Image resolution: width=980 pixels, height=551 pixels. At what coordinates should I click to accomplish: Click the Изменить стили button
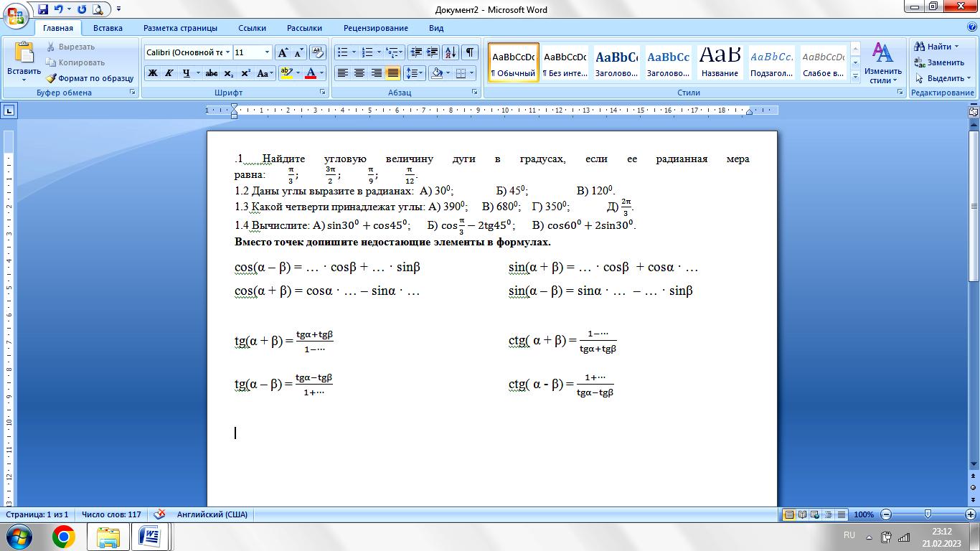coord(882,63)
